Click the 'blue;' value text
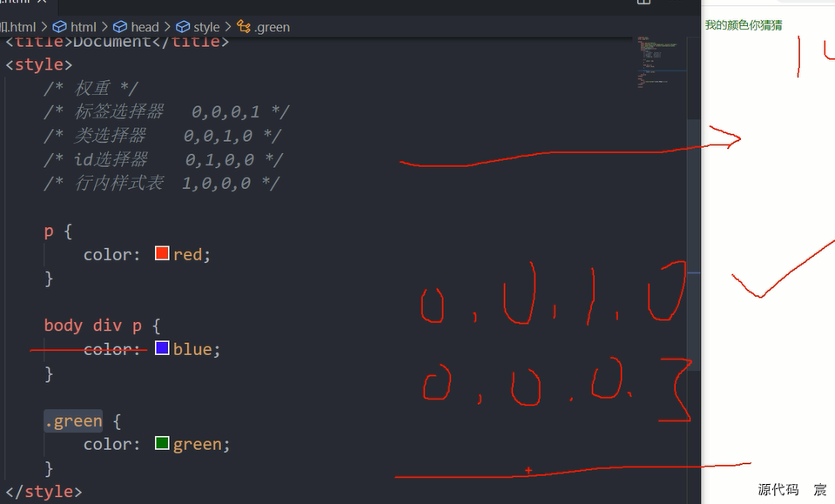 tap(197, 349)
